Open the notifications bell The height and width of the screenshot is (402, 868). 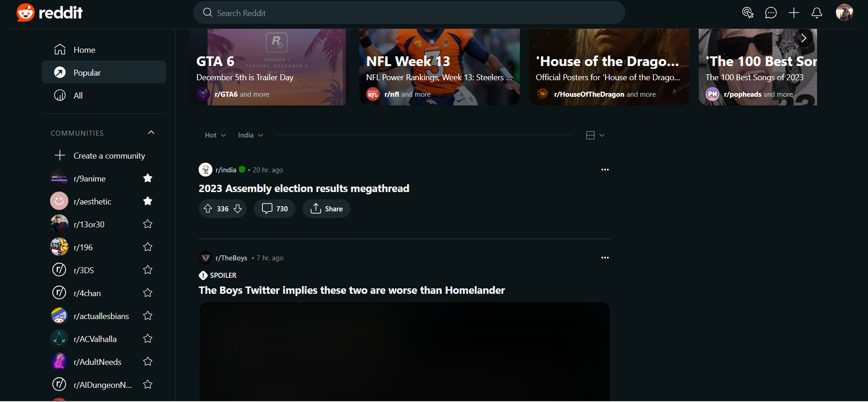(817, 13)
